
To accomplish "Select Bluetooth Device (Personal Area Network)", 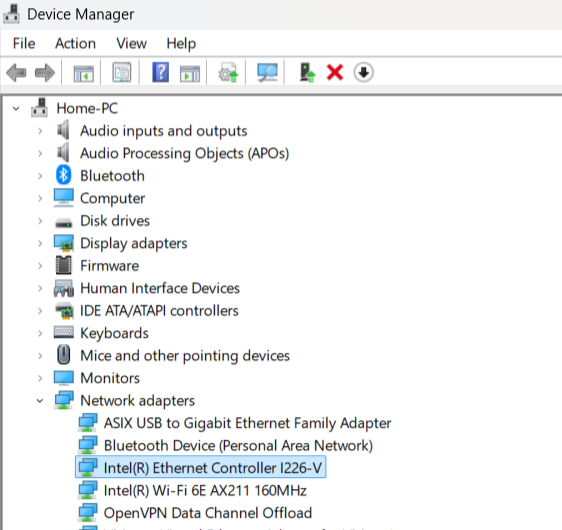I will 238,445.
